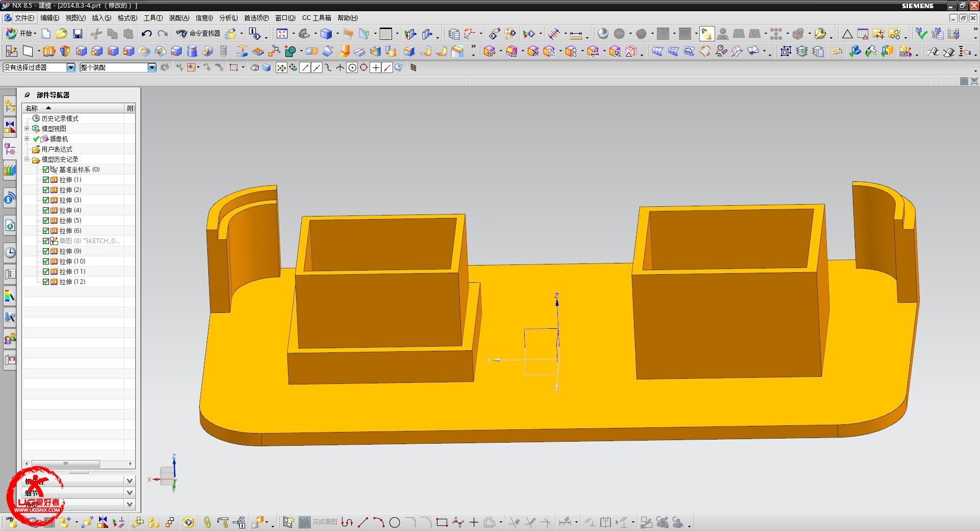This screenshot has height=531, width=980.
Task: Select the Revolve tool icon
Action: 65,51
